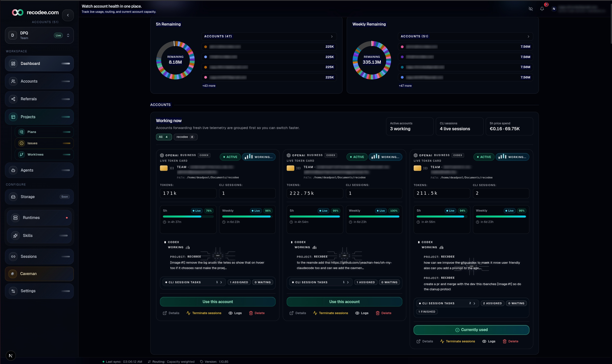The width and height of the screenshot is (612, 364).
Task: Expand CLI Session Tasks in first card
Action: tap(221, 282)
